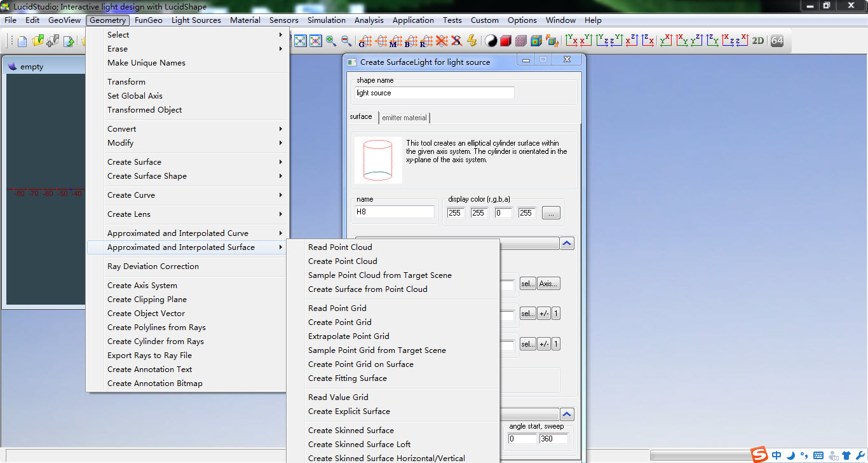Click the zoom in magnifier icon
This screenshot has width=868, height=463.
pos(331,41)
